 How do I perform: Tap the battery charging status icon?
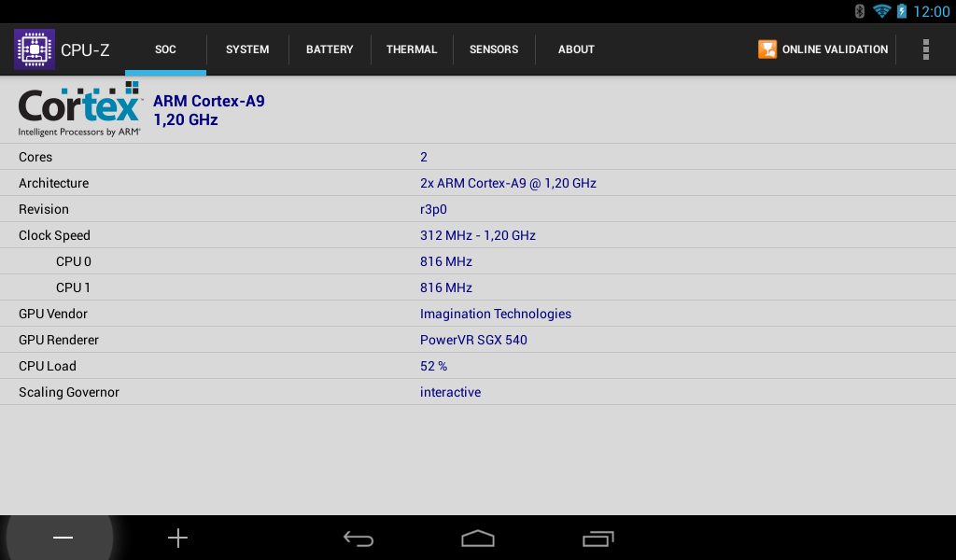[x=902, y=11]
